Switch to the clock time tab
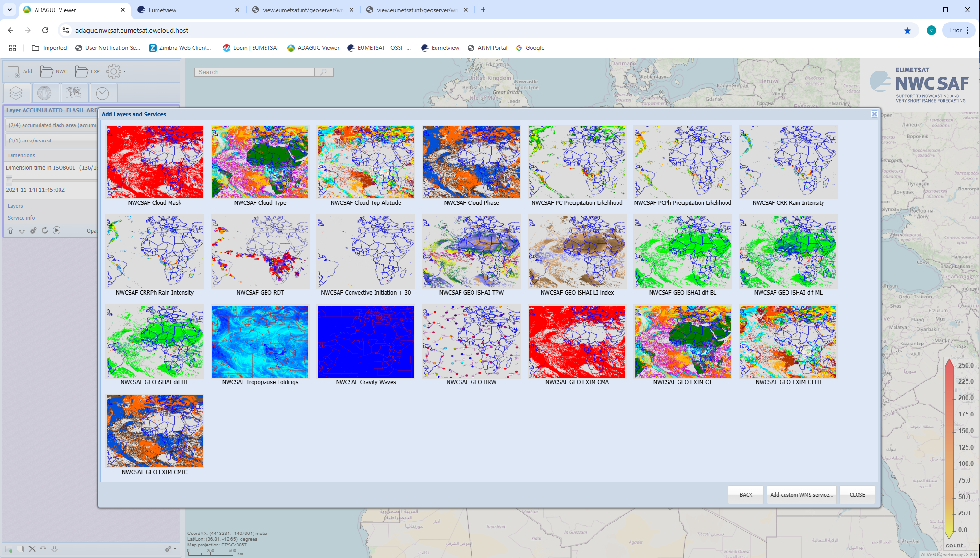The height and width of the screenshot is (558, 980). click(102, 93)
